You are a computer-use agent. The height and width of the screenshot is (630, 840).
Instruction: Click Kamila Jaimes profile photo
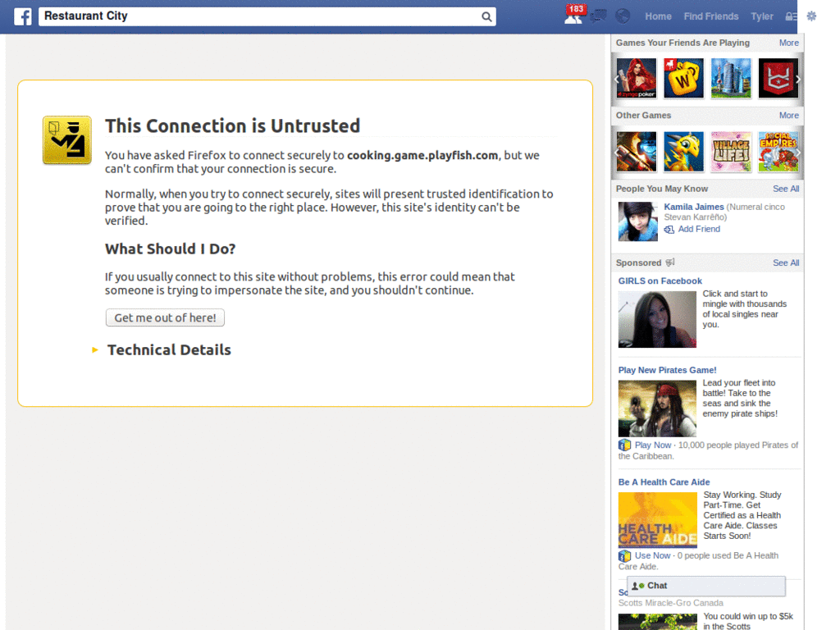637,221
